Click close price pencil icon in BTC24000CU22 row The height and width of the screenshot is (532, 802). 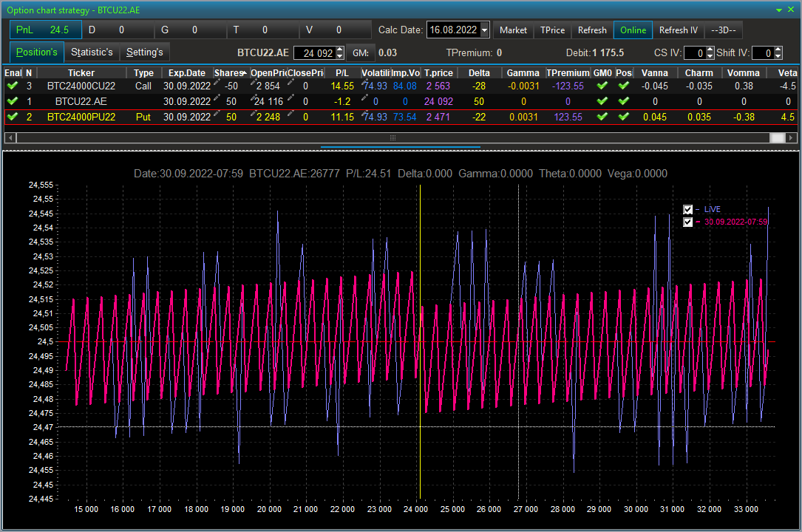coord(290,82)
